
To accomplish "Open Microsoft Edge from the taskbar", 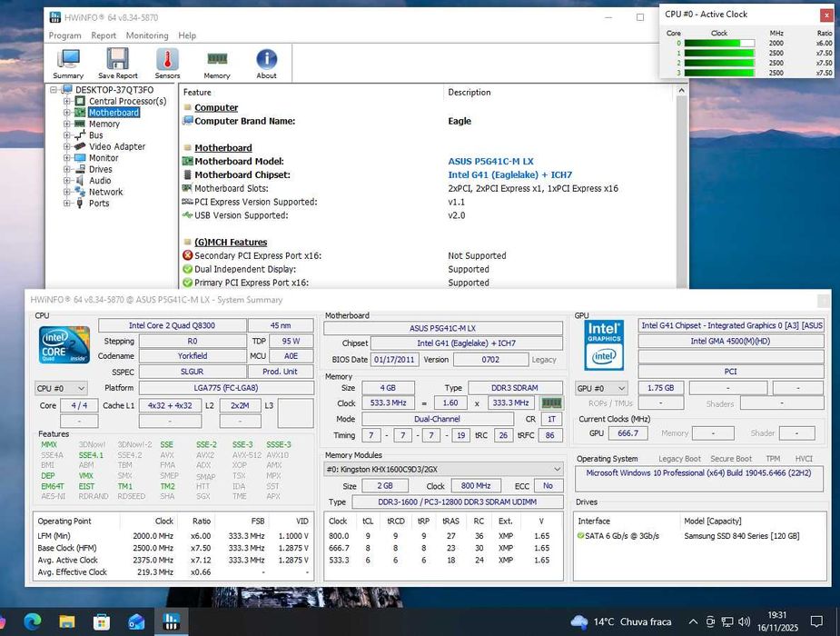I will point(33,621).
